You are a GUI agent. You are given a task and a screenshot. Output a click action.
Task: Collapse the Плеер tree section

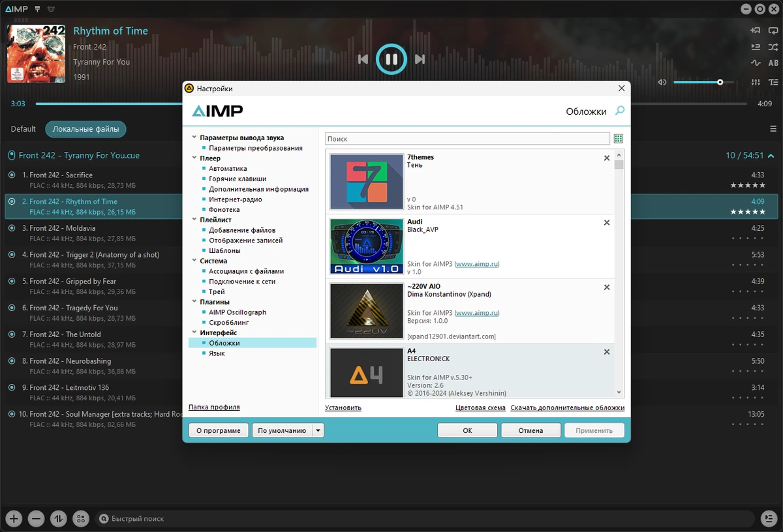pyautogui.click(x=194, y=158)
